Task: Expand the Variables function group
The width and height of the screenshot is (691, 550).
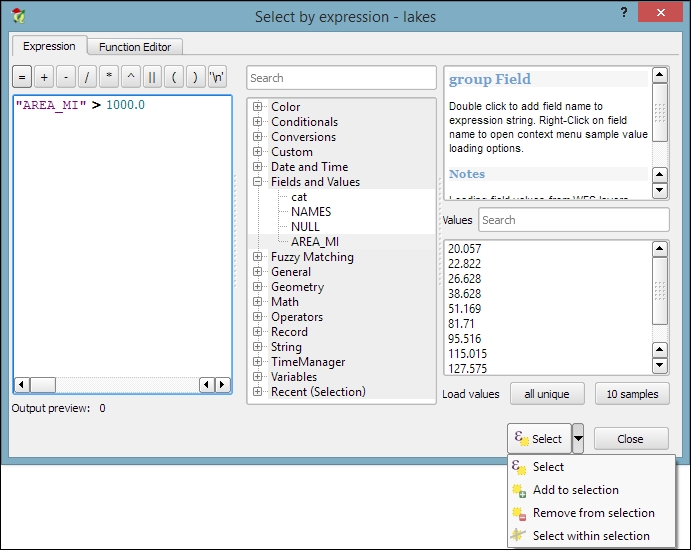Action: click(x=257, y=376)
